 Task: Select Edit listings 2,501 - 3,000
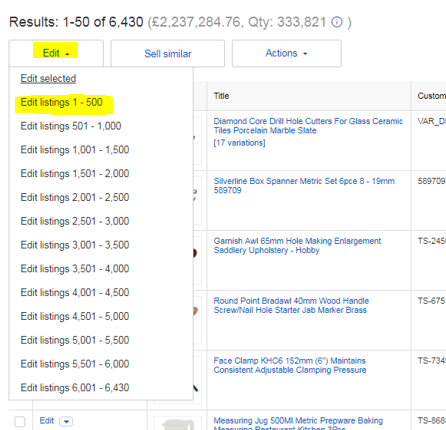(75, 221)
